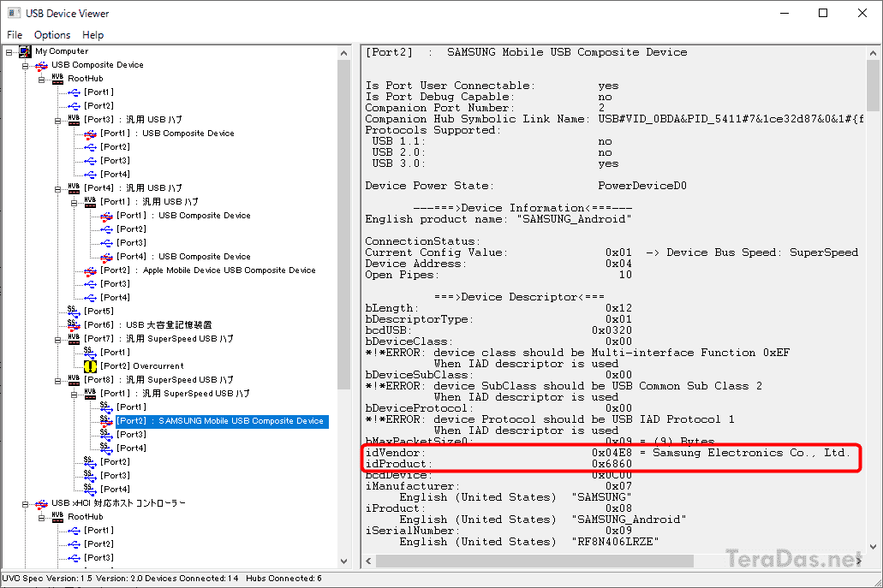The image size is (883, 588).
Task: Click the Open Pipes: 10 line
Action: pos(498,275)
